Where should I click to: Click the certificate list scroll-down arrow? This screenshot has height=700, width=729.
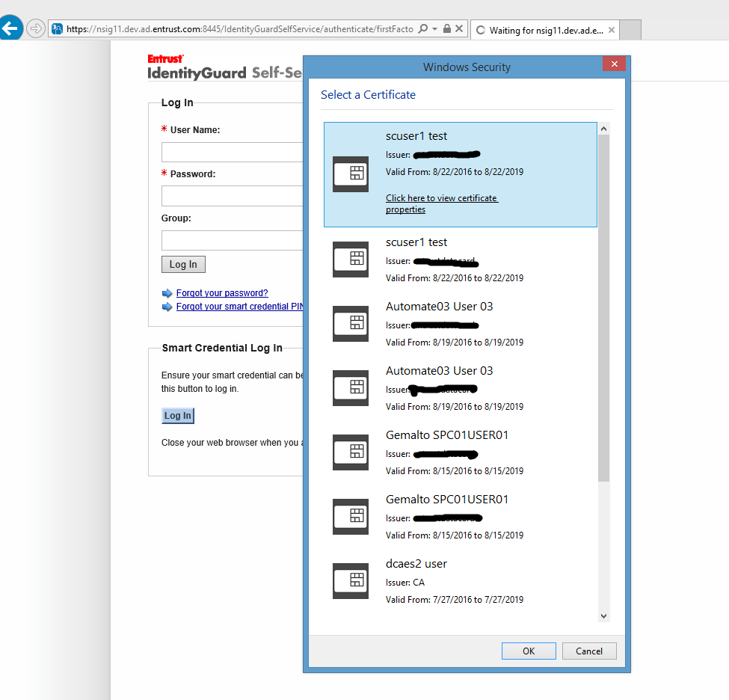point(604,615)
